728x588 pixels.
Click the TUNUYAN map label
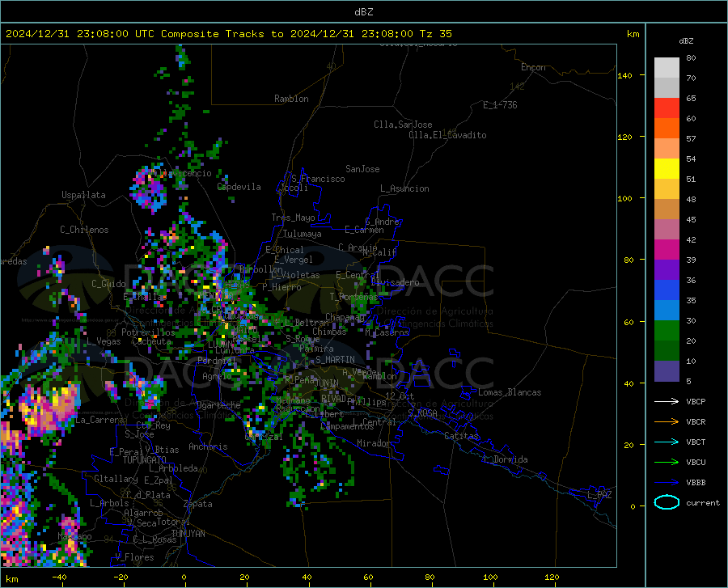coord(188,534)
